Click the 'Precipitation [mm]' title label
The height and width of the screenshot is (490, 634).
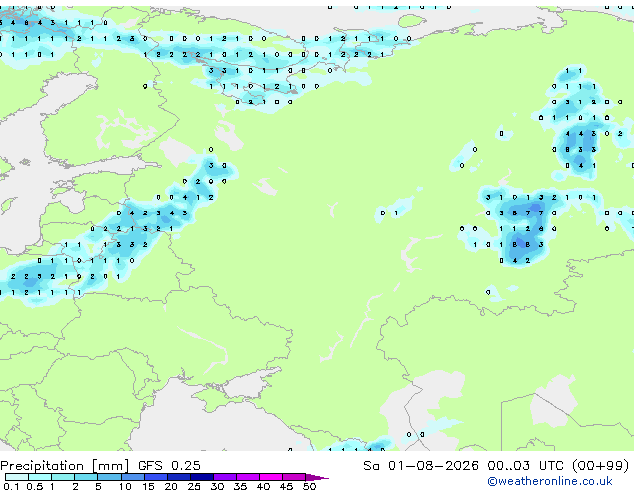point(65,466)
